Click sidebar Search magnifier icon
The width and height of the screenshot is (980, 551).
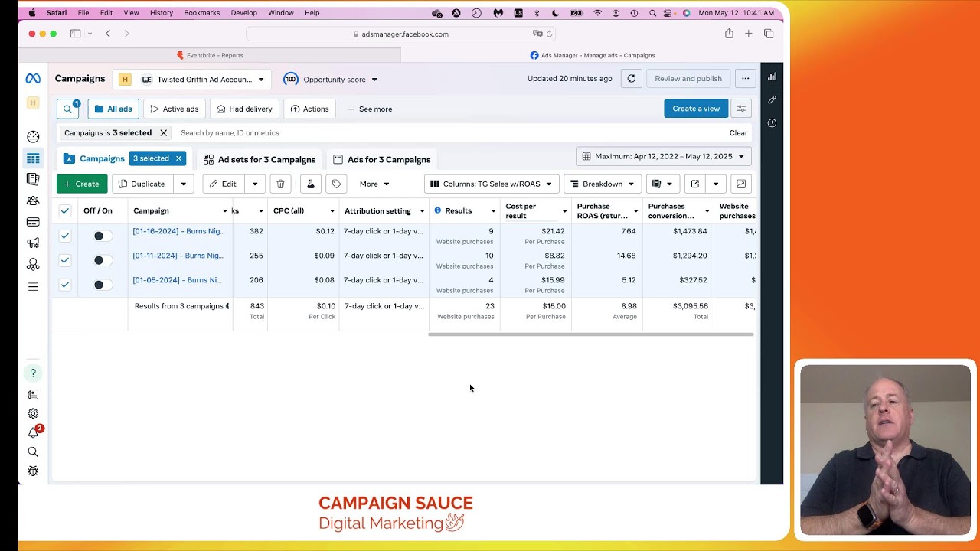33,452
